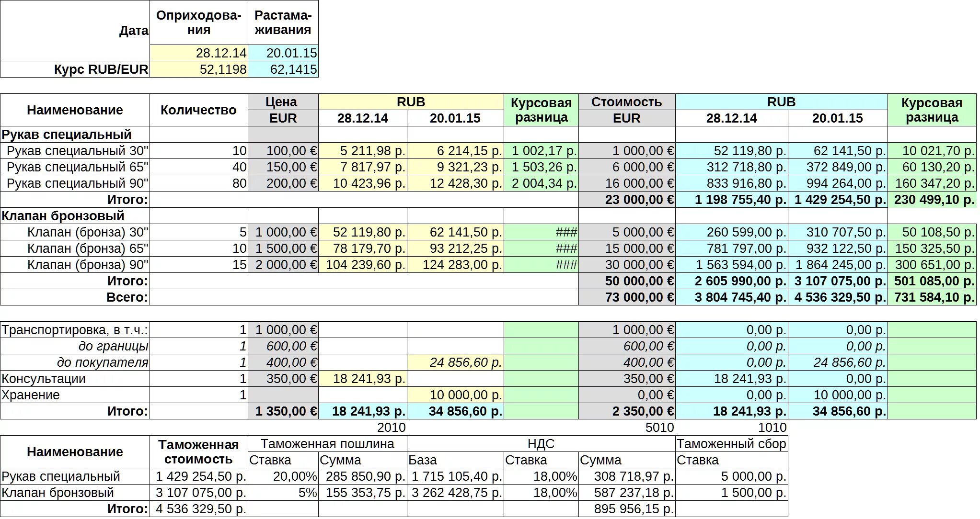Select ruble price cell 9 321,23 р.
This screenshot has width=980, height=519.
tap(455, 167)
